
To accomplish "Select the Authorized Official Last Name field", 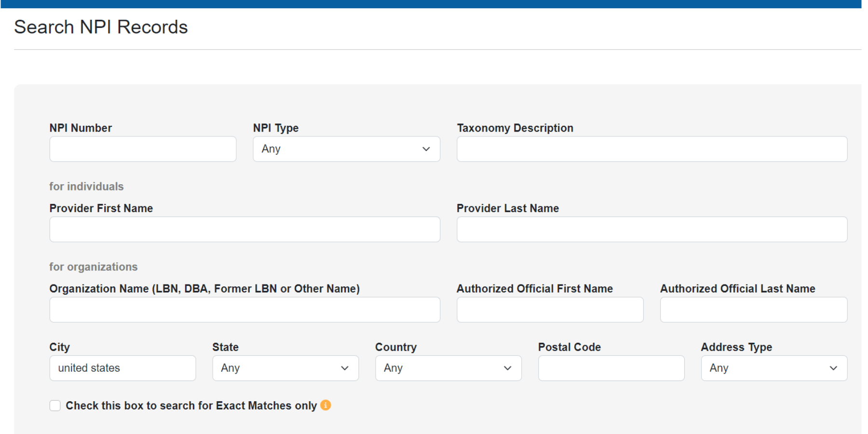I will [x=753, y=310].
